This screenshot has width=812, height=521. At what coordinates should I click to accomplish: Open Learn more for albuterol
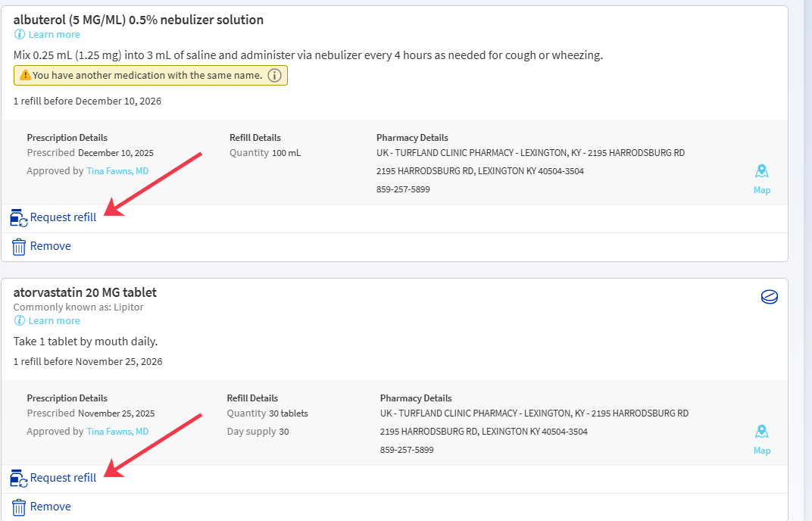pyautogui.click(x=54, y=34)
